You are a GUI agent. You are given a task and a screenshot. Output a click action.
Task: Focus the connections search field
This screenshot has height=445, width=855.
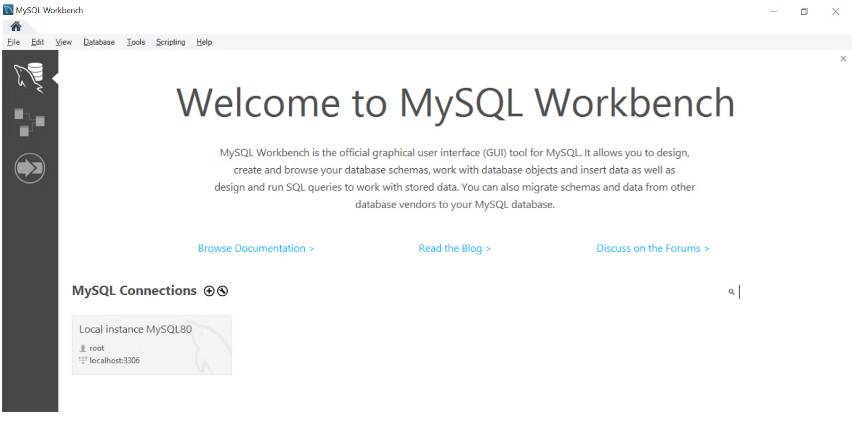[785, 292]
